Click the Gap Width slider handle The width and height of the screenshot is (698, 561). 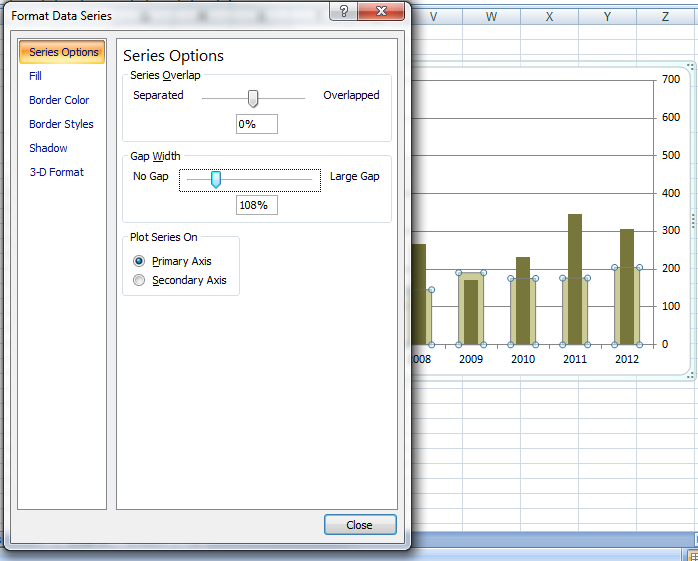point(215,179)
